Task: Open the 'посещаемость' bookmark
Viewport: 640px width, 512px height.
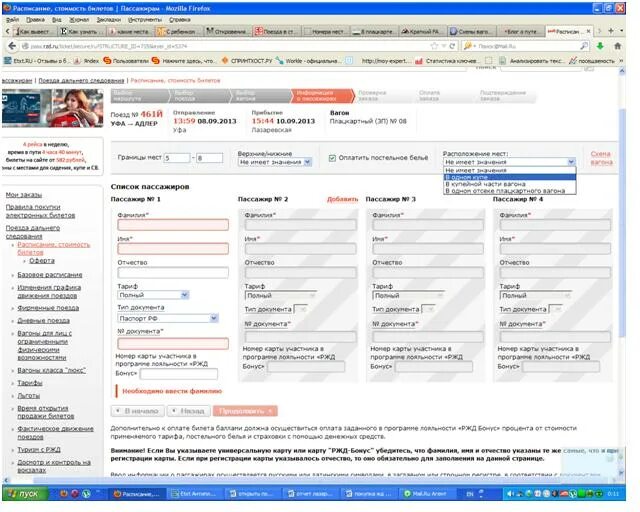Action: [592, 61]
